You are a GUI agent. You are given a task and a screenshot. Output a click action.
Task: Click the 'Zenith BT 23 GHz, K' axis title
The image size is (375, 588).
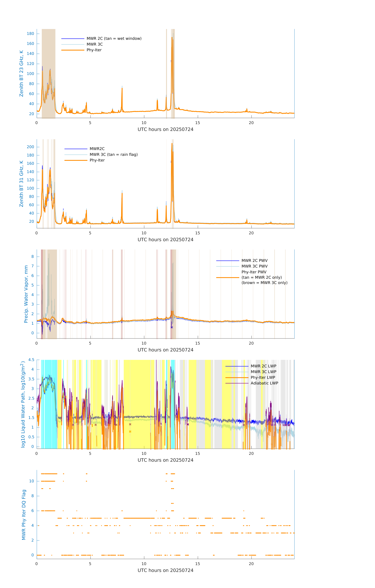21,73
